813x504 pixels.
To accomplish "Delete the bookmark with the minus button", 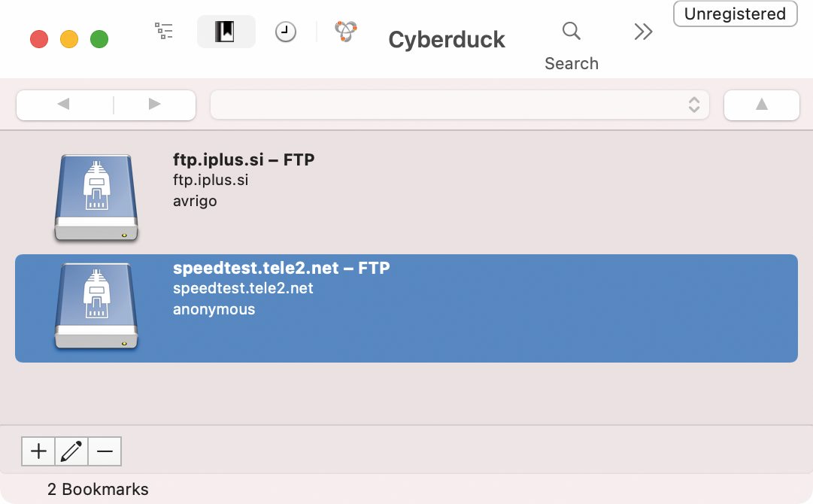I will [x=105, y=451].
